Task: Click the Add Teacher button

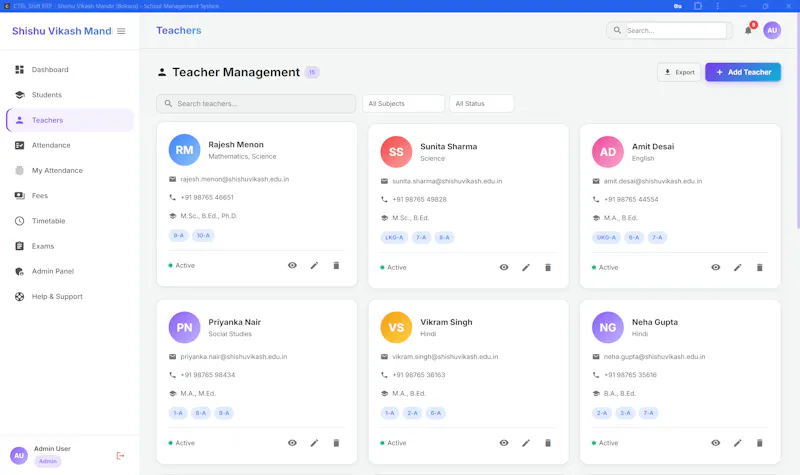Action: click(x=743, y=72)
